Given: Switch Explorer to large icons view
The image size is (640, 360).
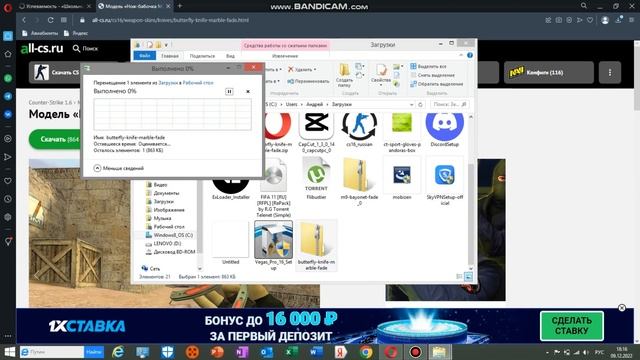Looking at the screenshot, I should (468, 277).
